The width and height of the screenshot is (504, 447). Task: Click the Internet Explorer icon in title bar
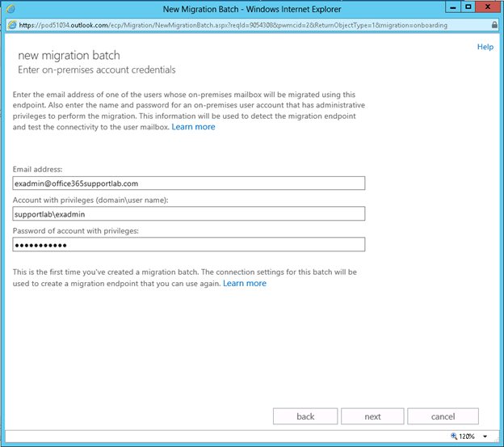coord(10,9)
